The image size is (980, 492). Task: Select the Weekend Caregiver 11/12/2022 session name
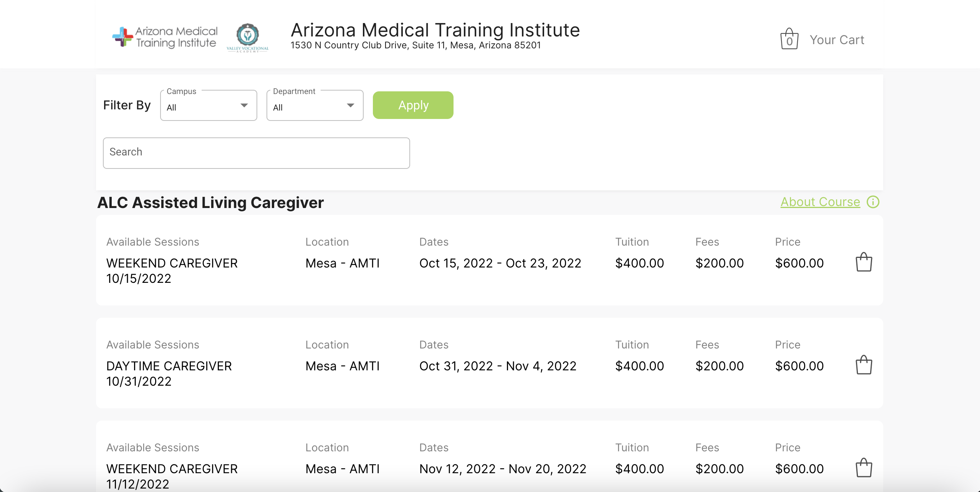pyautogui.click(x=172, y=476)
